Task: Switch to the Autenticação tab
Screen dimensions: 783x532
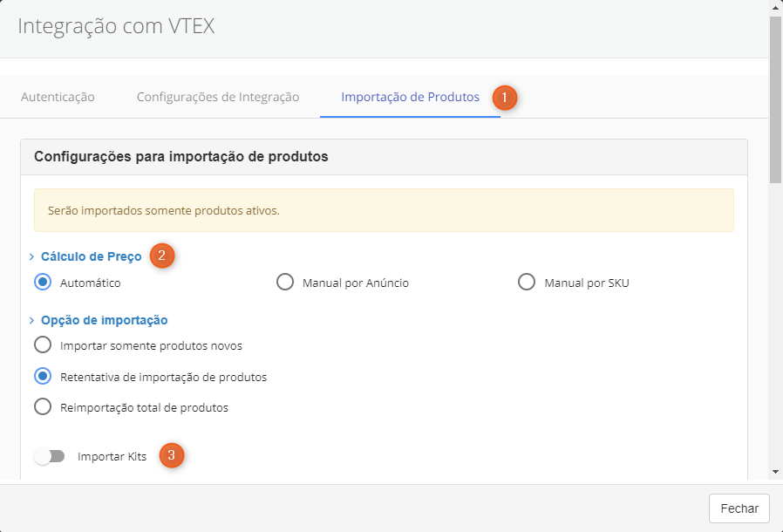Action: coord(58,97)
